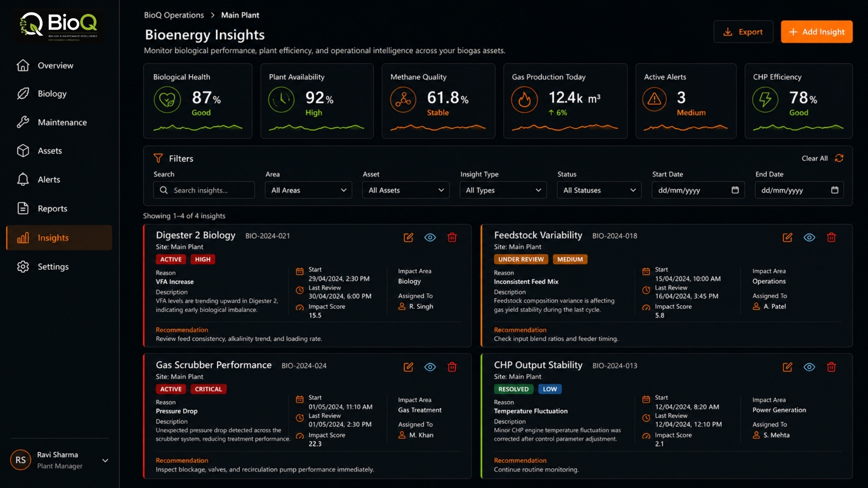Toggle eye icon on CHP Output Stability
The image size is (868, 488).
809,367
